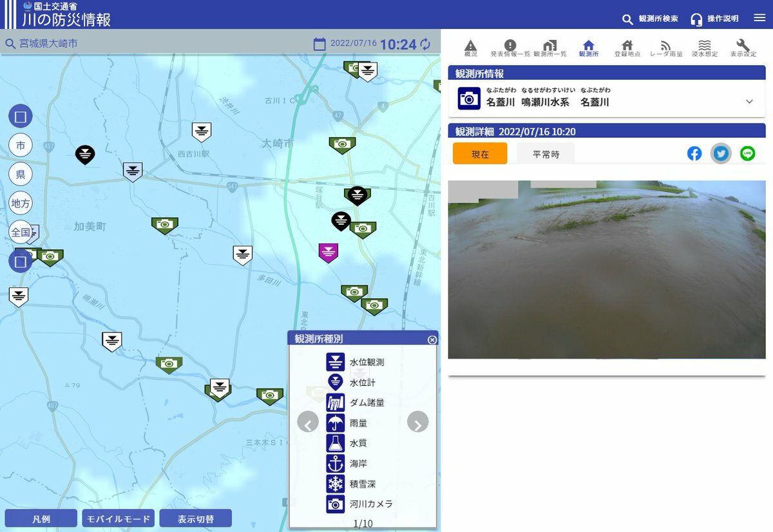
Task: Click the 水位観測 legend icon
Action: [336, 362]
